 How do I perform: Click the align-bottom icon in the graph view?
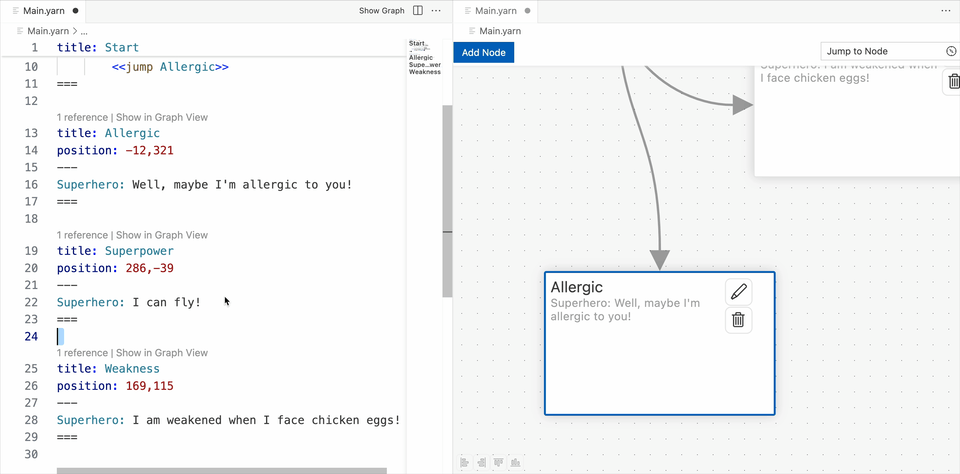point(515,462)
